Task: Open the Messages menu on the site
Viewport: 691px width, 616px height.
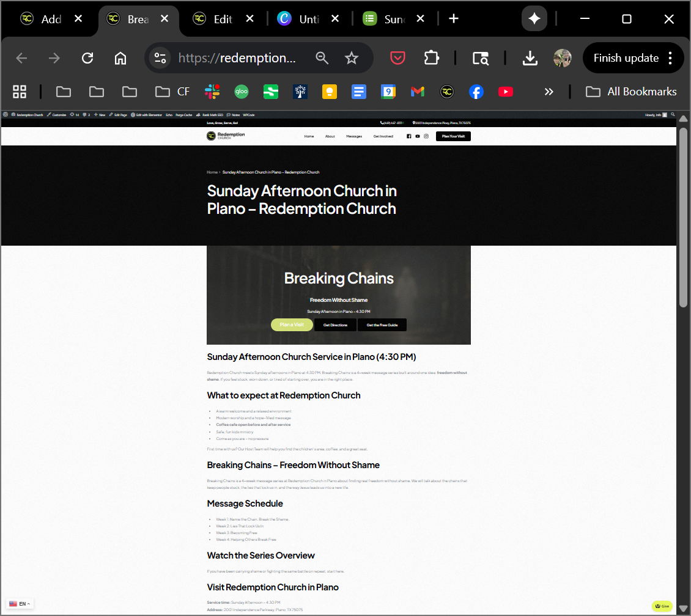Action: [354, 136]
